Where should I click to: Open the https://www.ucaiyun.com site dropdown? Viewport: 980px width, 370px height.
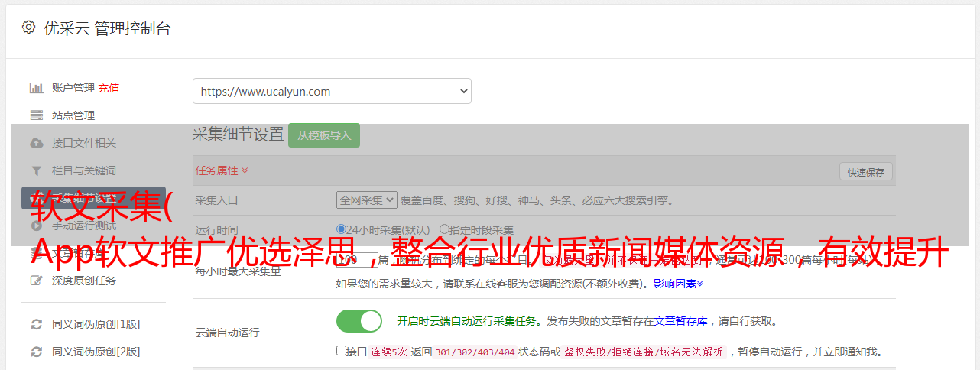click(332, 91)
